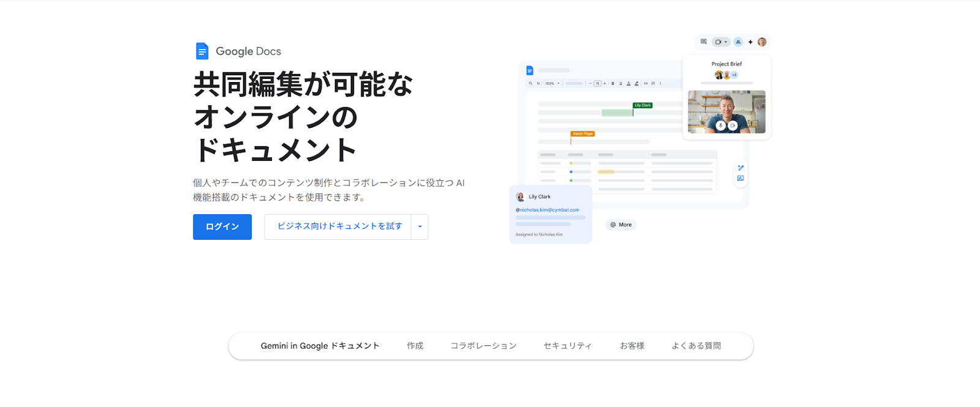Click the camera icon on video thumbnail
Image resolution: width=980 pixels, height=407 pixels.
pyautogui.click(x=733, y=125)
